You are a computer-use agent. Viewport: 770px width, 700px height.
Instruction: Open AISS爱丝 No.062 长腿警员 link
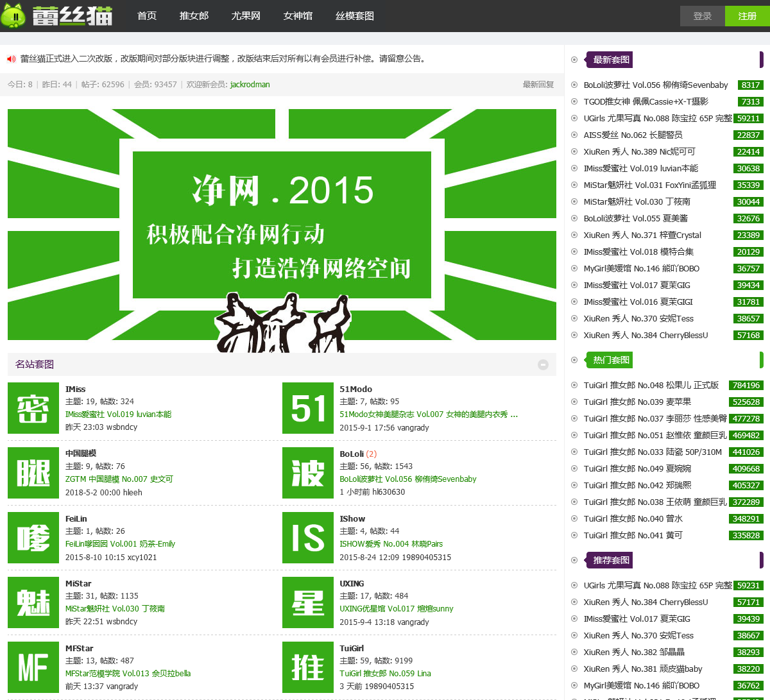click(x=633, y=135)
